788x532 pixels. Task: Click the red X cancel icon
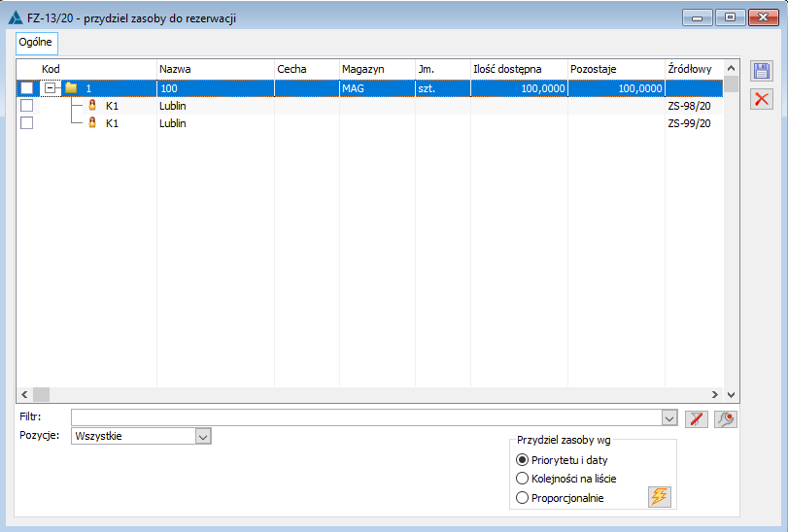(x=762, y=99)
